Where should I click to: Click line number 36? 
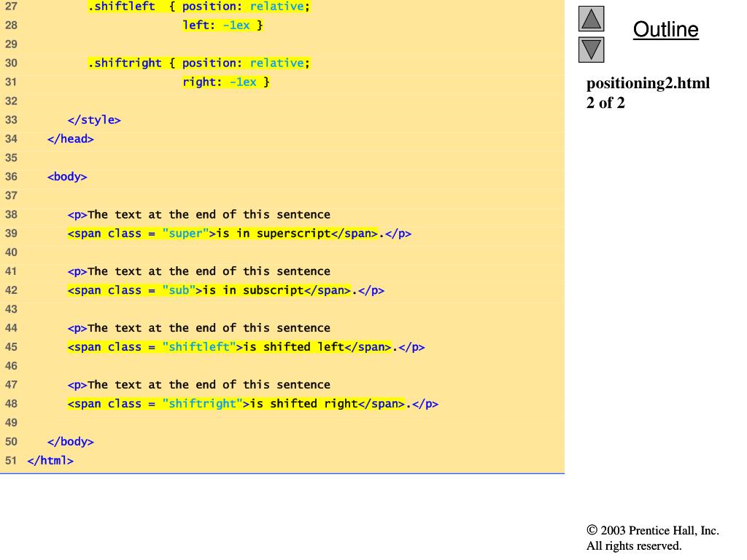coord(11,176)
